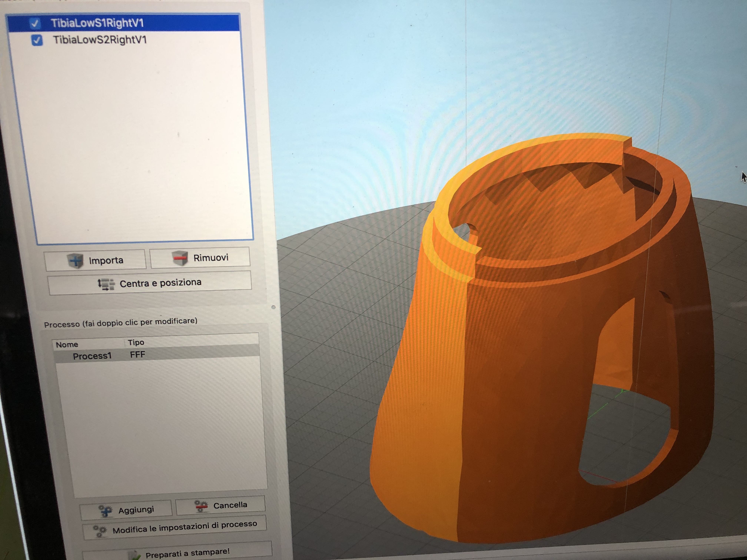The height and width of the screenshot is (560, 747).
Task: Uncheck the TibiaLowS2RightV1 checkbox
Action: 37,40
